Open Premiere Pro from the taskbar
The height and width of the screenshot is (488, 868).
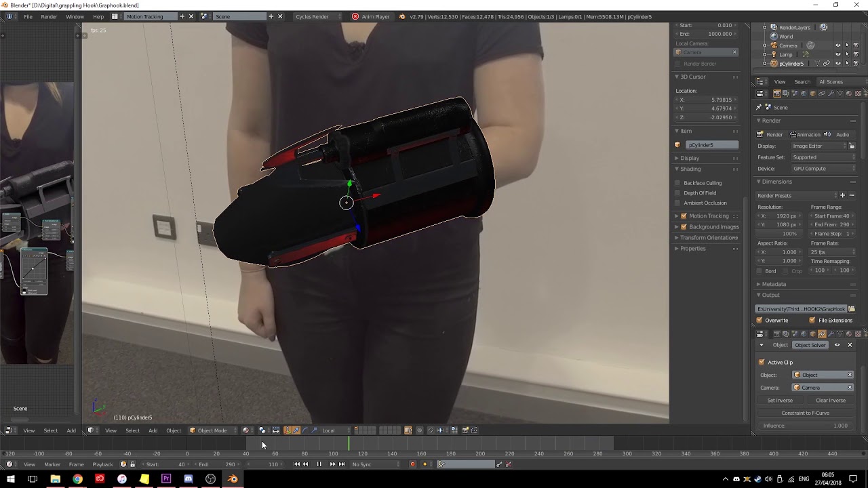coord(166,479)
